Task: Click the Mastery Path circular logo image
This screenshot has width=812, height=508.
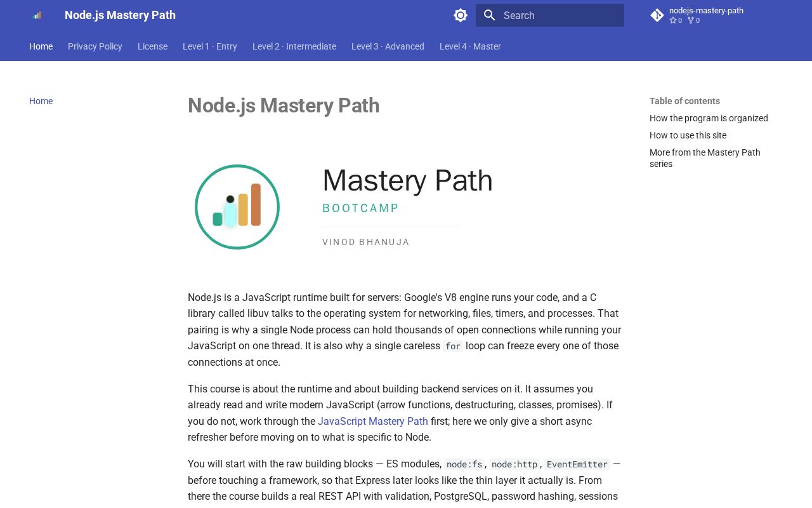Action: click(237, 207)
